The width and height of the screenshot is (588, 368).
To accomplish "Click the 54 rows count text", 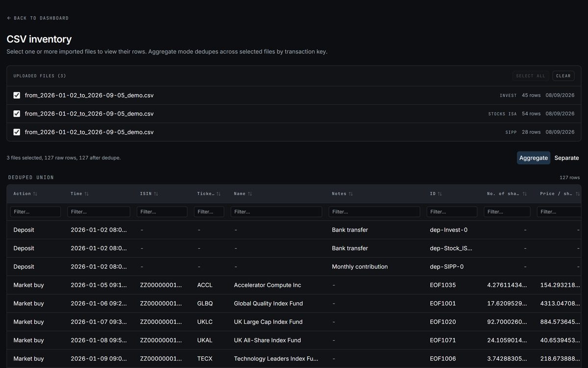I will click(531, 114).
